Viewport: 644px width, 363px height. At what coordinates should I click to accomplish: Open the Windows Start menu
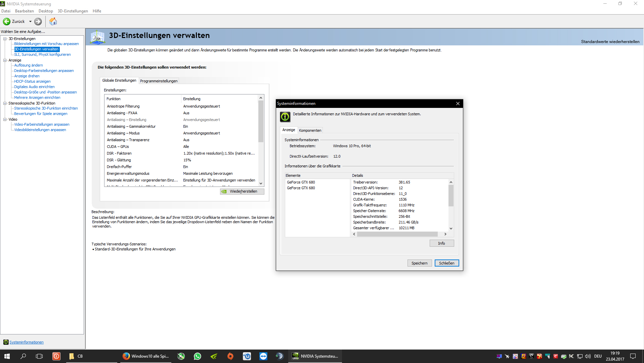pos(7,356)
